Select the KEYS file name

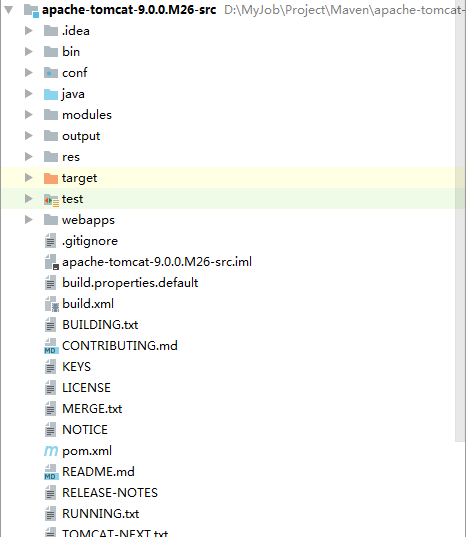76,367
